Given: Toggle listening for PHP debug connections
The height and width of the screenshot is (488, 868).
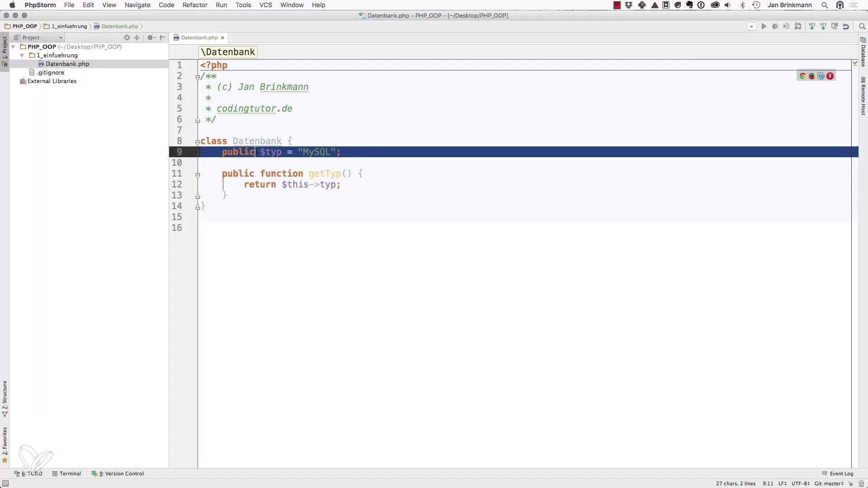Looking at the screenshot, I should pyautogui.click(x=798, y=26).
